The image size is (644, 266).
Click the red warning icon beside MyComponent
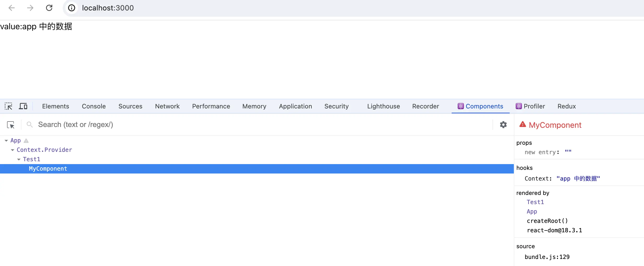click(x=522, y=124)
